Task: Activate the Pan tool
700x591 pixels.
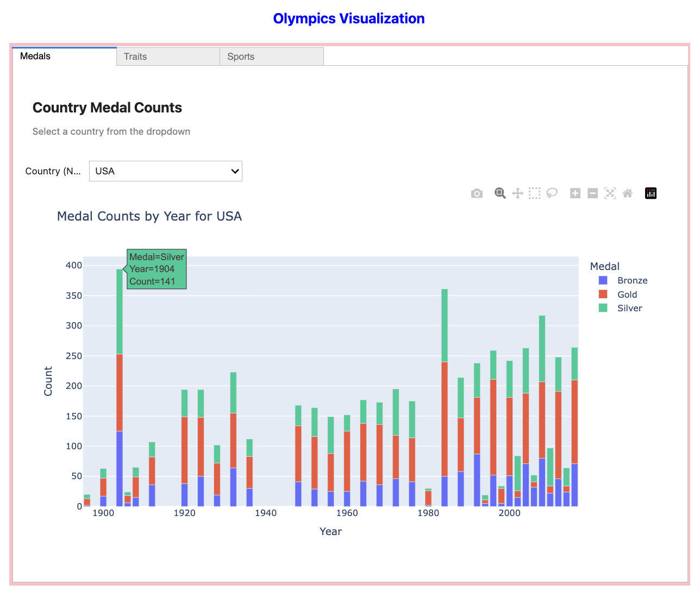Action: [517, 193]
